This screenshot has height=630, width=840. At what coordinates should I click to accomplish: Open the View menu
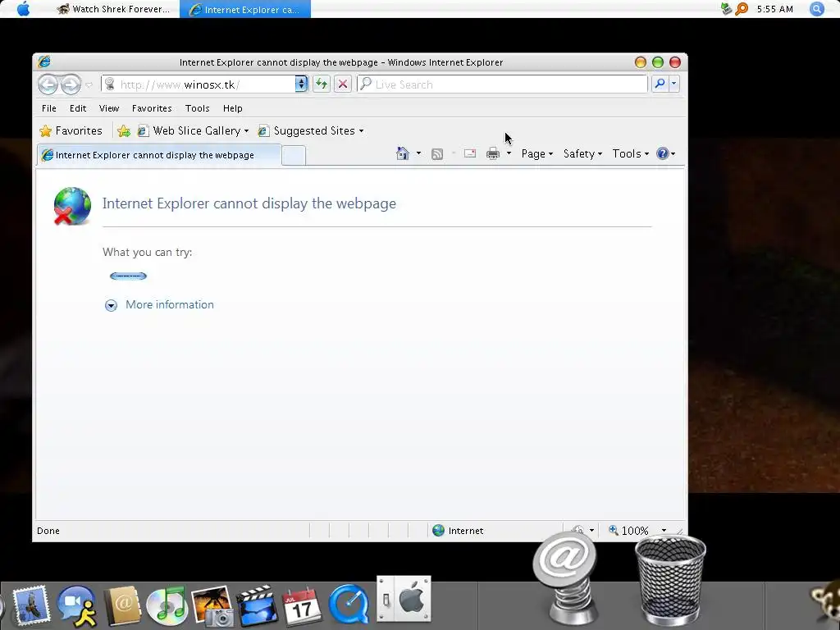[109, 108]
